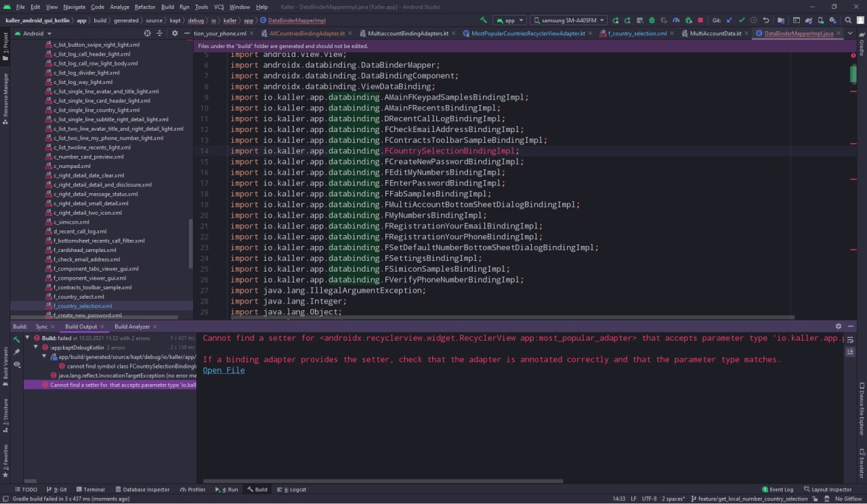867x504 pixels.
Task: Click the Open File link in build output
Action: pos(224,371)
